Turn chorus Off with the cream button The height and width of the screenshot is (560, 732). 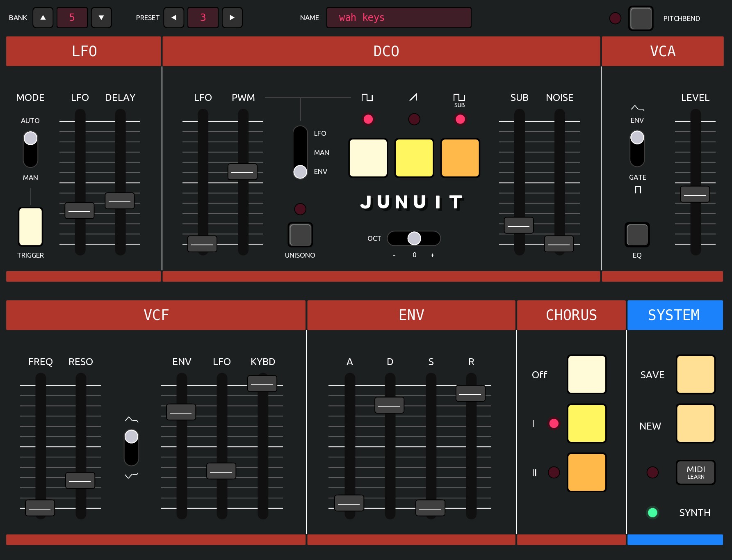click(587, 375)
